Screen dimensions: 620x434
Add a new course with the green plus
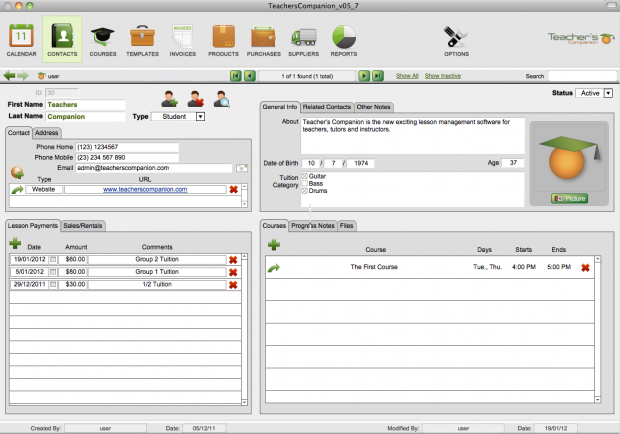274,245
